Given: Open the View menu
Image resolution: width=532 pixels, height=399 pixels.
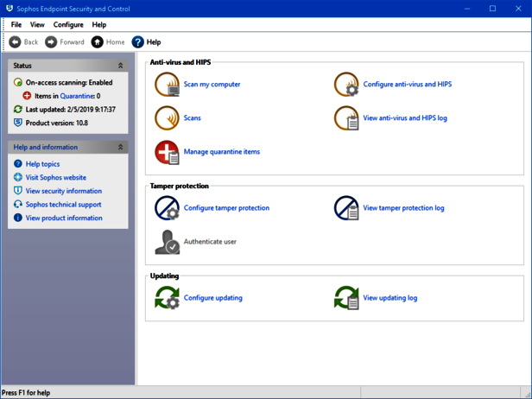Looking at the screenshot, I should (x=37, y=25).
